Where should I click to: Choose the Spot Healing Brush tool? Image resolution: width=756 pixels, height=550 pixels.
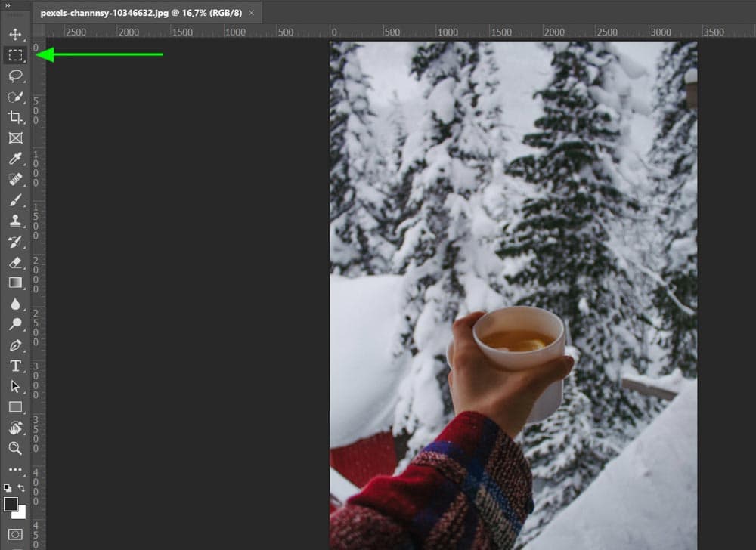[x=15, y=180]
